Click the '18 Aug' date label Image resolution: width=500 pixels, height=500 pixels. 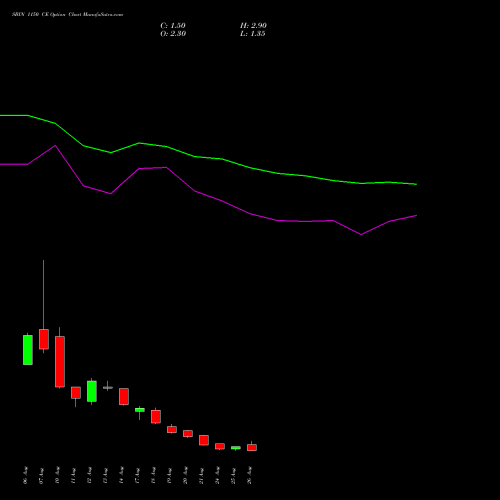[x=154, y=475]
